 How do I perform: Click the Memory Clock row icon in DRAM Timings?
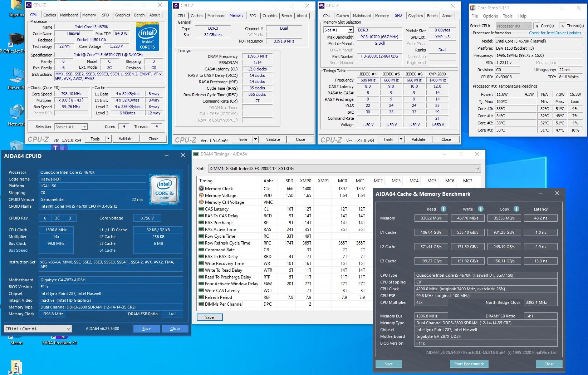pyautogui.click(x=201, y=188)
